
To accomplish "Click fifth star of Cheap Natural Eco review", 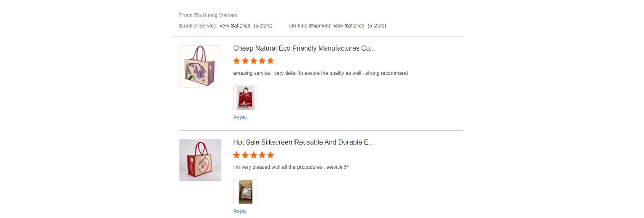I will pyautogui.click(x=271, y=61).
